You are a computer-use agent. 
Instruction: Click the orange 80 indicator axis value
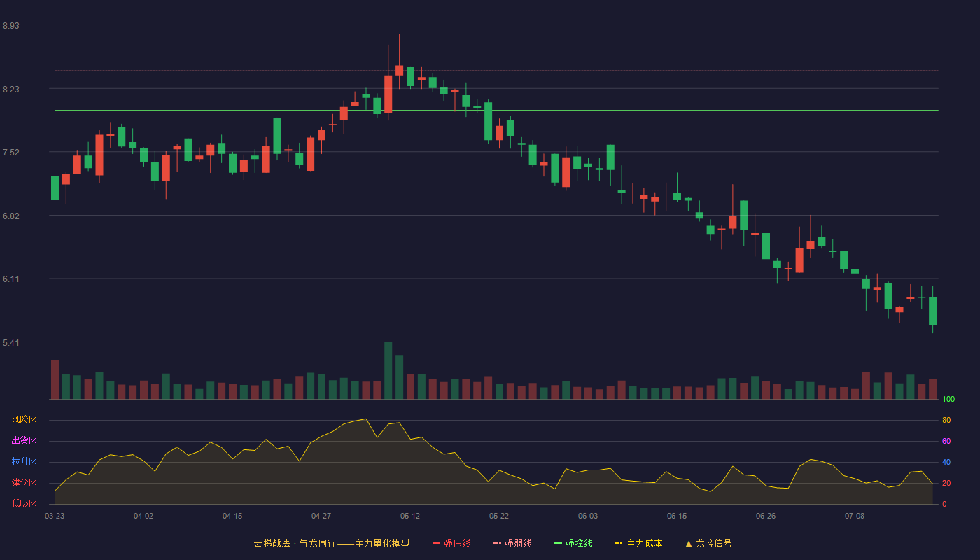click(946, 421)
